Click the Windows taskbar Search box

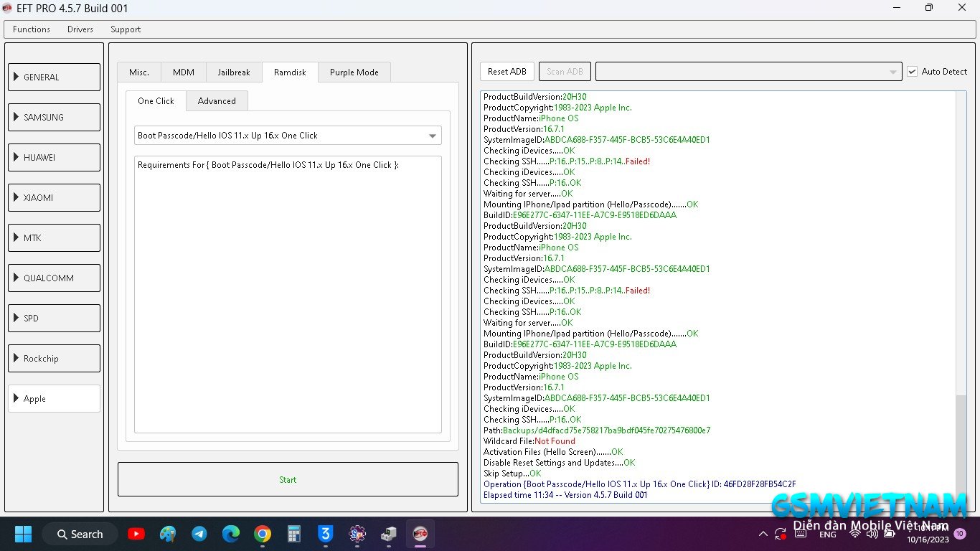pyautogui.click(x=79, y=534)
